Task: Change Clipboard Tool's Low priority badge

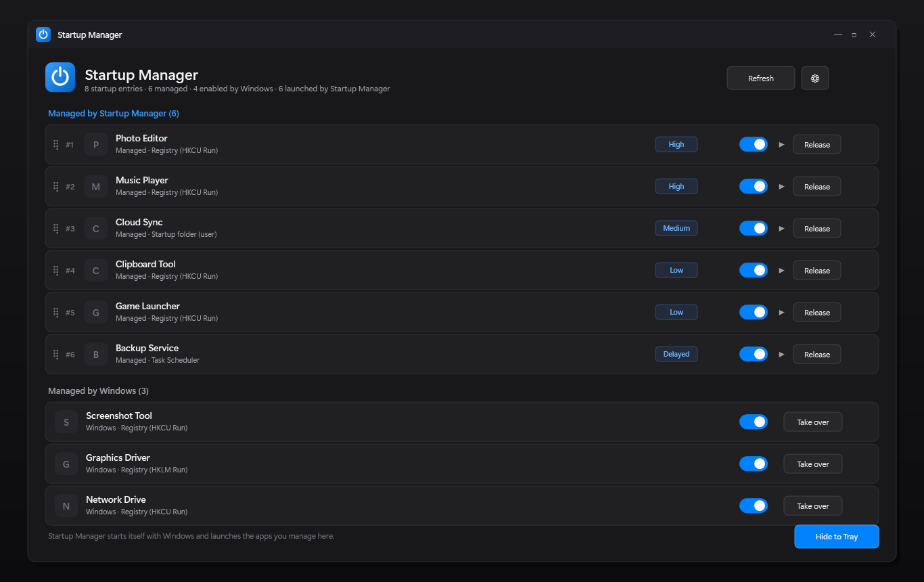Action: (x=676, y=271)
